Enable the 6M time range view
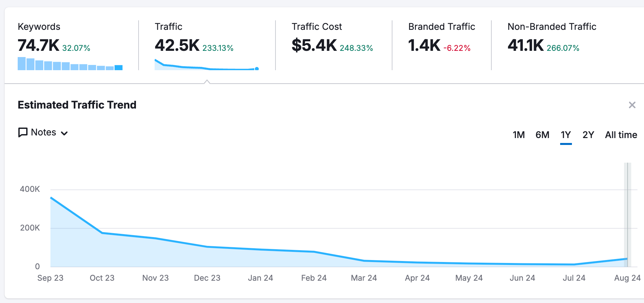644x303 pixels. (542, 134)
